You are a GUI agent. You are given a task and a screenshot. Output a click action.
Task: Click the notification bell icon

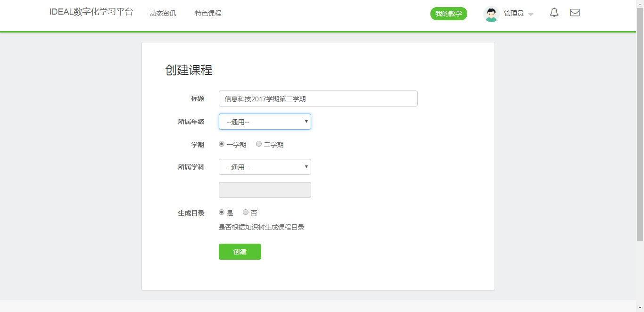point(554,13)
